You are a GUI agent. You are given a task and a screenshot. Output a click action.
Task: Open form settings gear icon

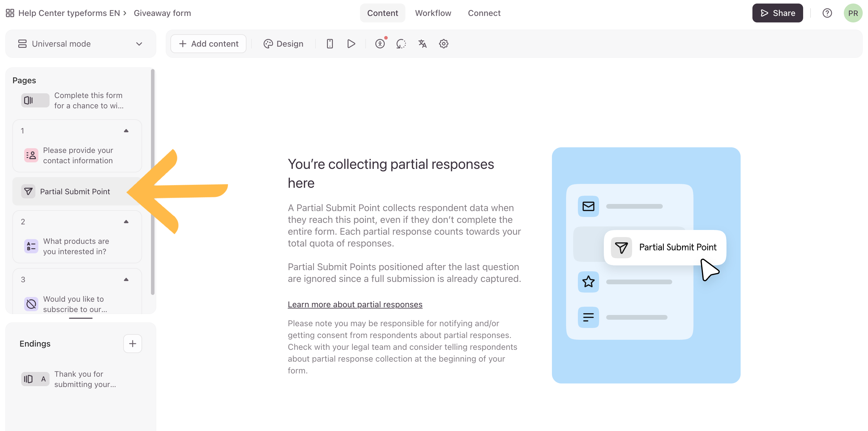[x=443, y=44]
